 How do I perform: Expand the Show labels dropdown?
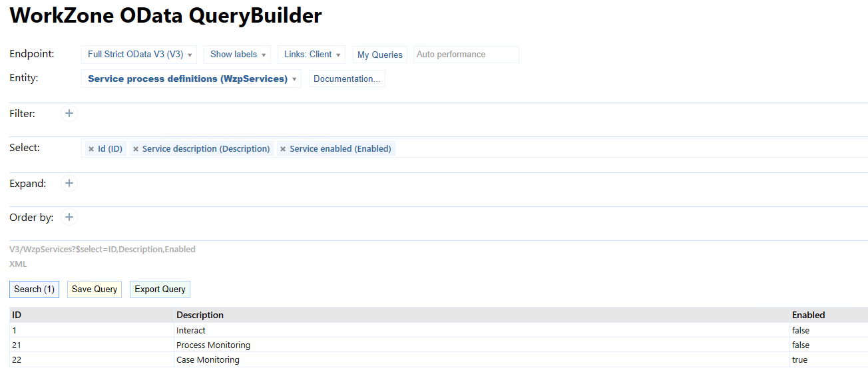point(237,55)
